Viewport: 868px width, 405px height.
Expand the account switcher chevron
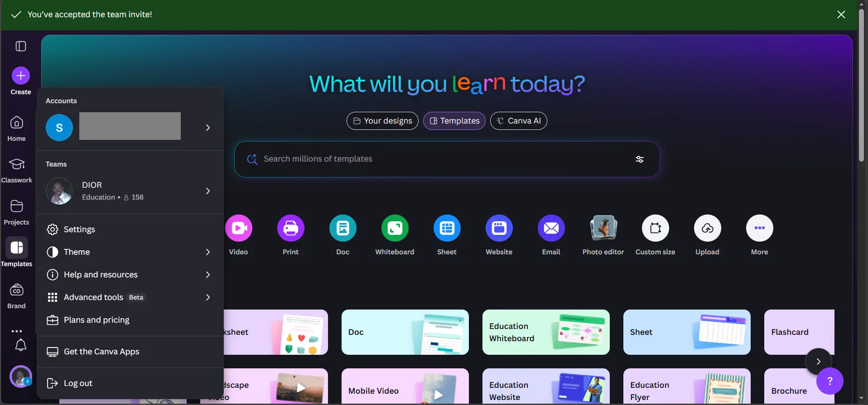coord(208,128)
